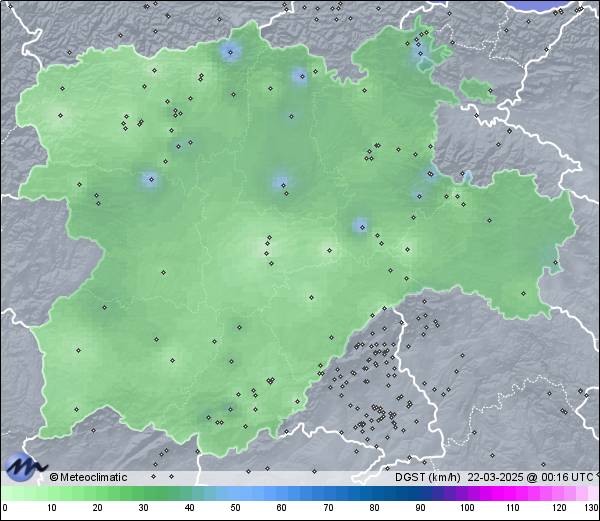Pick the dark navy color above legend 90
The width and height of the screenshot is (600, 521).
tap(420, 493)
